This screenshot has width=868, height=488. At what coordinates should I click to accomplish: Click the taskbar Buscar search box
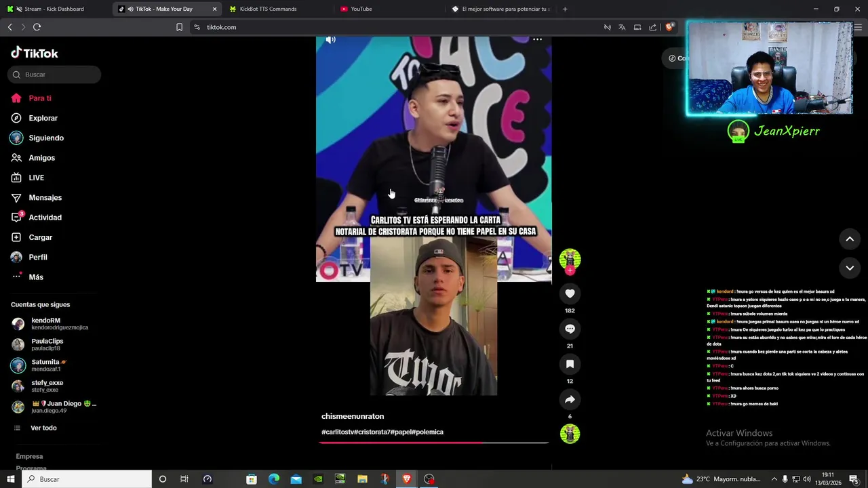[87, 479]
